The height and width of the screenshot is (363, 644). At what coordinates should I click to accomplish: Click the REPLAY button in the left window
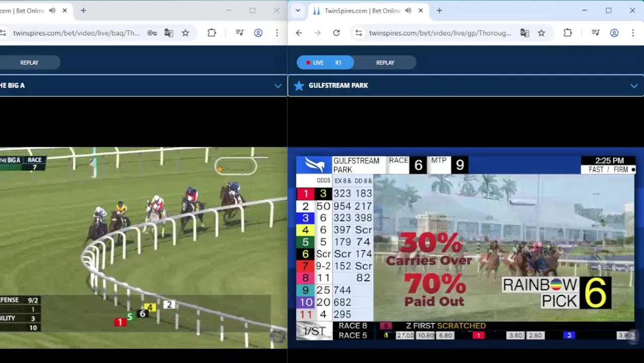(29, 63)
